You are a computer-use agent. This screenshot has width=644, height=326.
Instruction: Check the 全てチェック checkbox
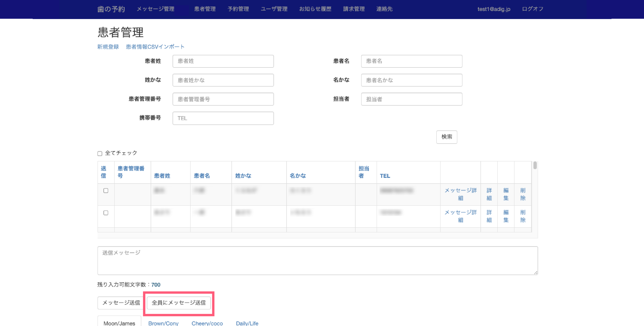(100, 153)
